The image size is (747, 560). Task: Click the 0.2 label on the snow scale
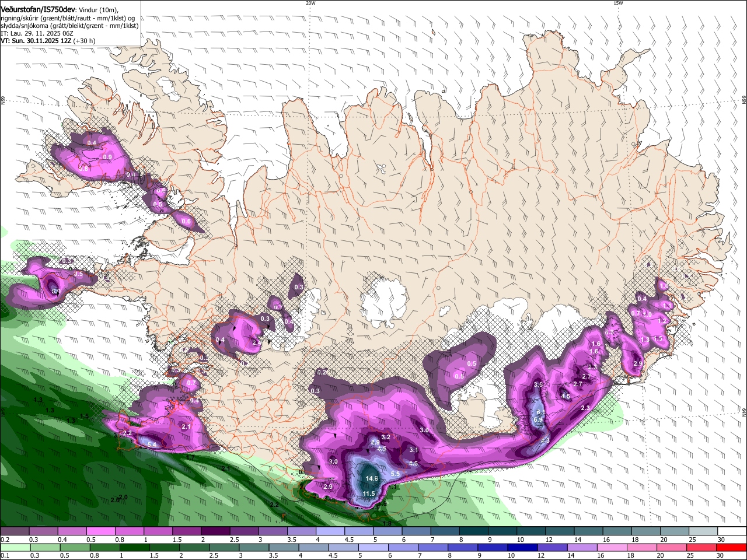tap(5, 540)
